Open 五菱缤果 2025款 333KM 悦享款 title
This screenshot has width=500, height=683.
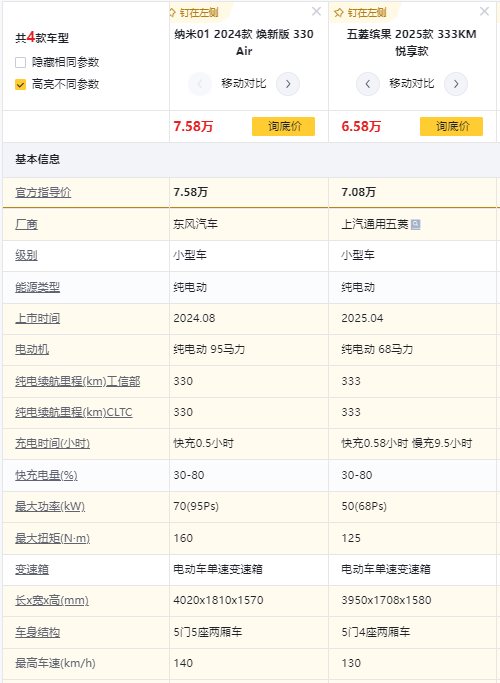pos(412,42)
